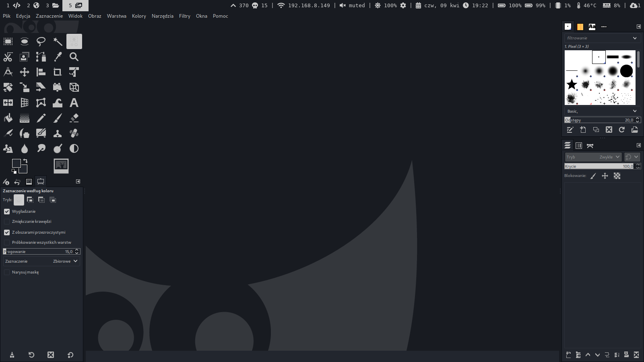The image size is (644, 362).
Task: Select the Flip tool
Action: point(8,103)
